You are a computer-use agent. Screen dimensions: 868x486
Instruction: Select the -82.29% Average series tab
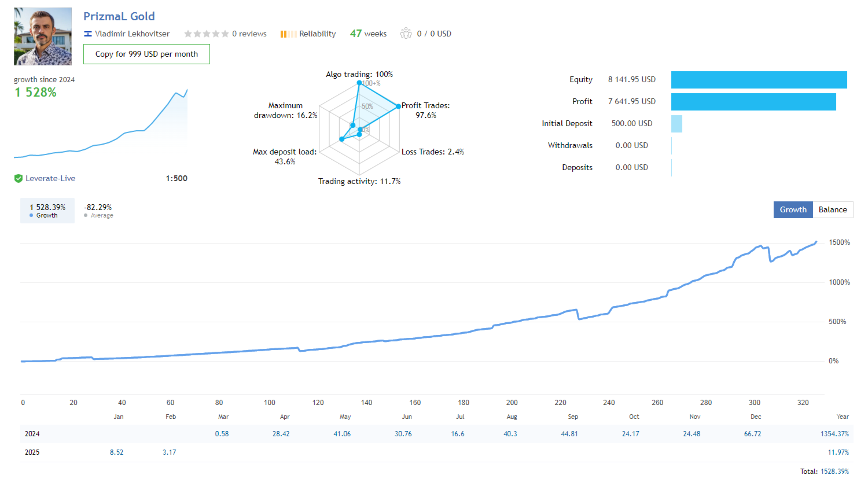[x=98, y=211]
